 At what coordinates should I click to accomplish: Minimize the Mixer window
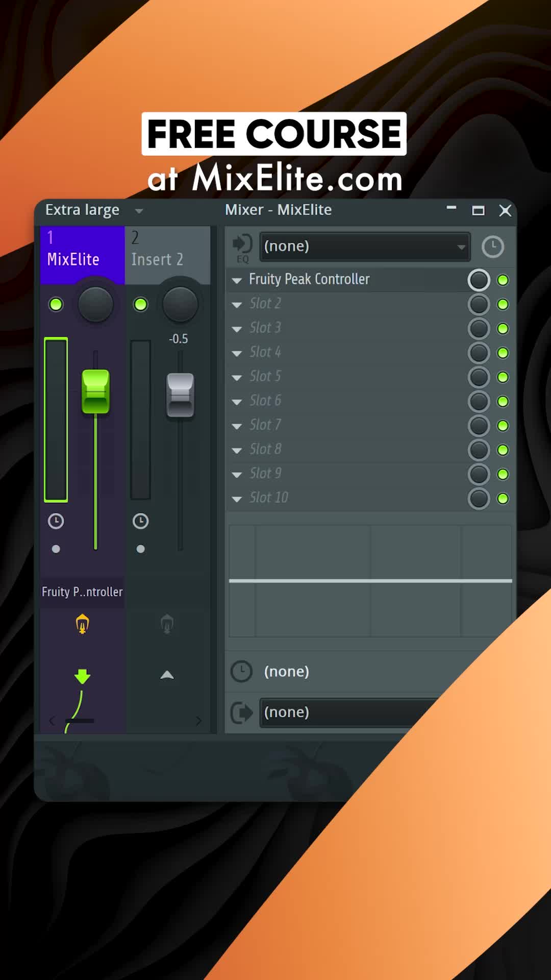[x=452, y=208]
